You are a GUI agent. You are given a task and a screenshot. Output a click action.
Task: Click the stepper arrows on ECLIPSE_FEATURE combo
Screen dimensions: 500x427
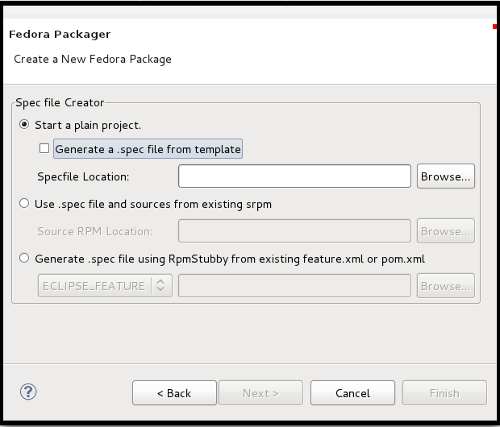pyautogui.click(x=161, y=285)
